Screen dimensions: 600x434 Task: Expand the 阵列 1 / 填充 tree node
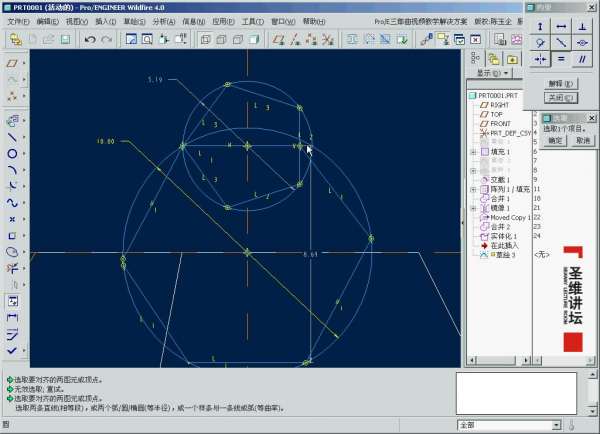coord(473,189)
